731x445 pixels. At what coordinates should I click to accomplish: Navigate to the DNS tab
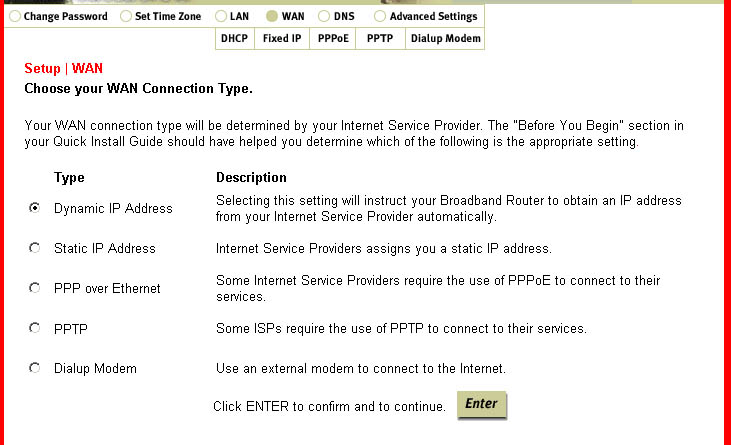[344, 17]
